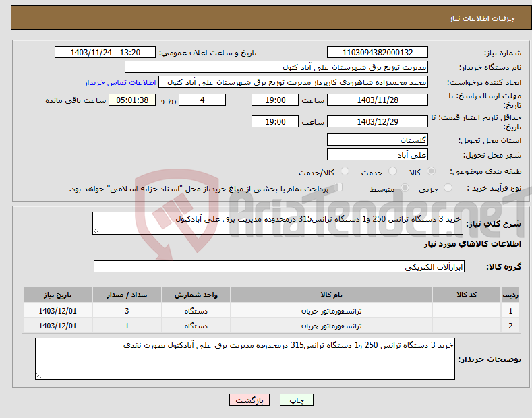Click the general need description textarea
Image resolution: width=532 pixels, height=418 pixels.
pos(278,223)
